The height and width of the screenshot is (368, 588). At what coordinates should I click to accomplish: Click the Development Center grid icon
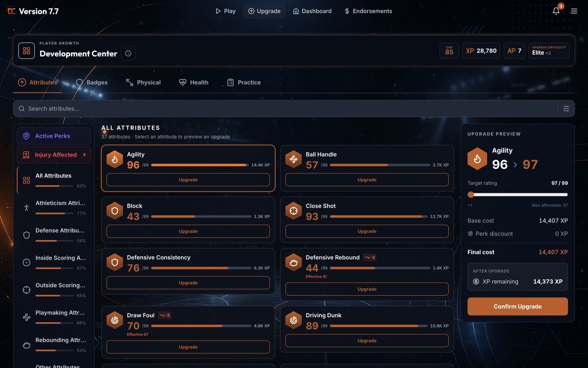point(27,51)
